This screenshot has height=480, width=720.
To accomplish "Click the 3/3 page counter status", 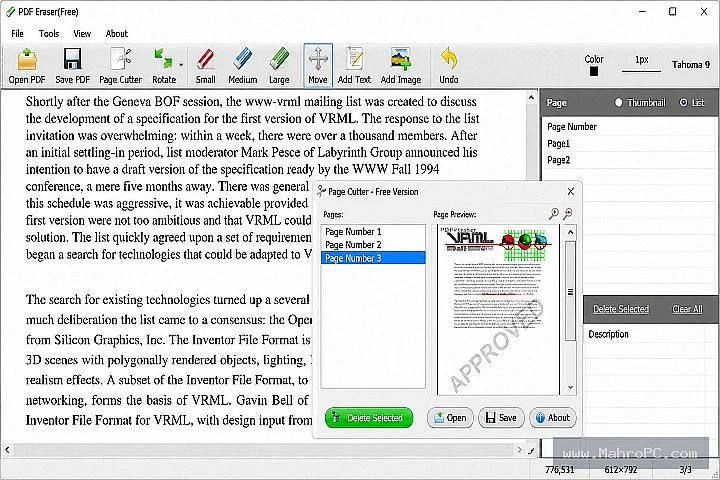I will click(686, 469).
